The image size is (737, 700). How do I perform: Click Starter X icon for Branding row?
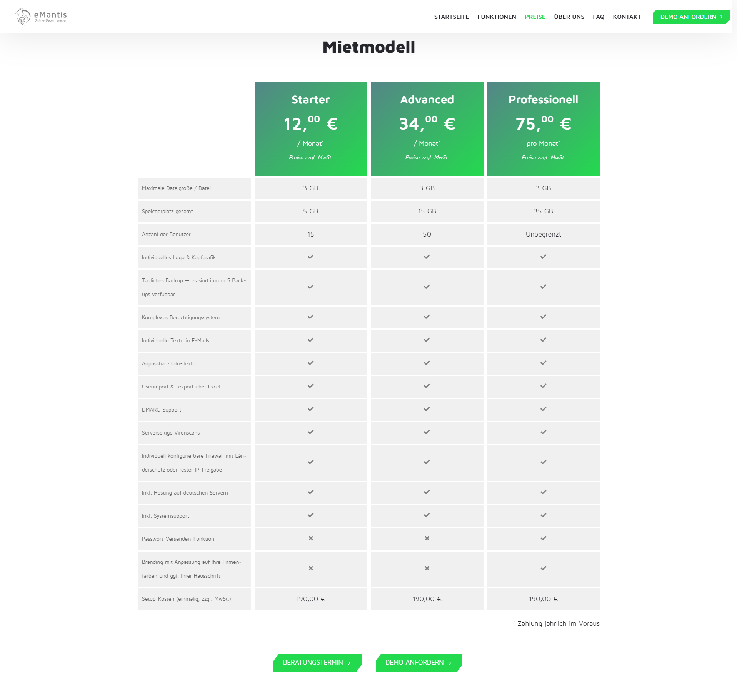tap(310, 568)
